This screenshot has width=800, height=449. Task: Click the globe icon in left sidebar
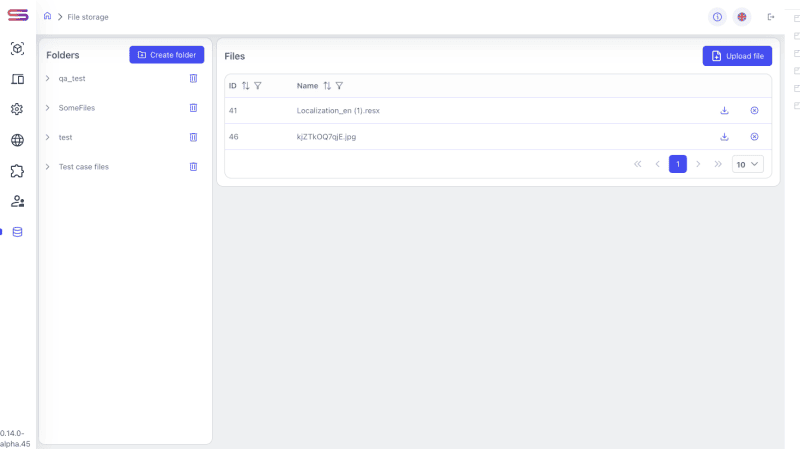click(x=17, y=140)
